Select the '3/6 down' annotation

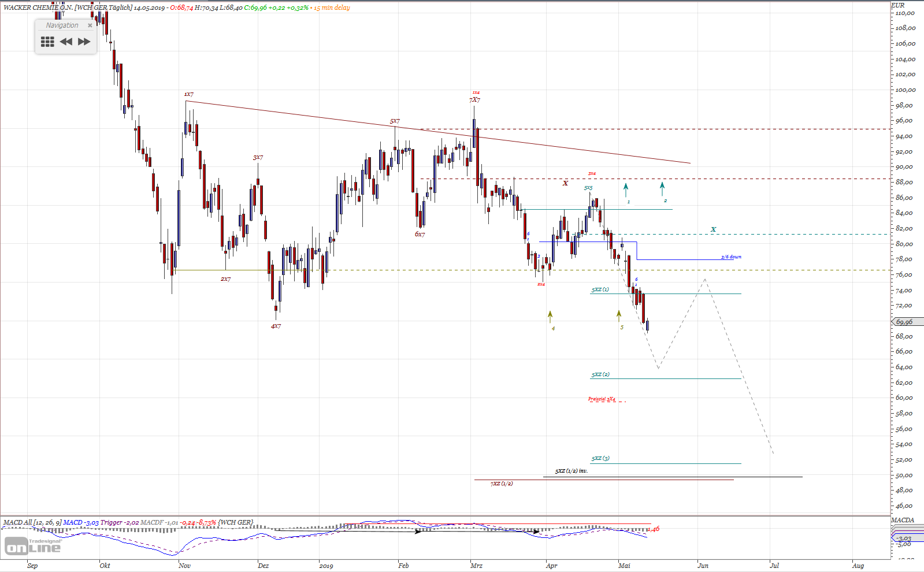(731, 257)
